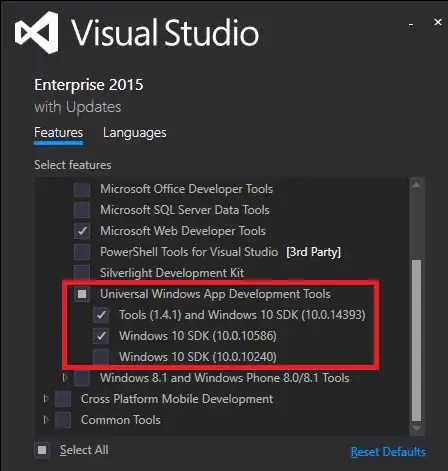Viewport: 448px width, 471px height.
Task: Select 'Microsoft Web Developer Tools' label
Action: [x=183, y=231]
